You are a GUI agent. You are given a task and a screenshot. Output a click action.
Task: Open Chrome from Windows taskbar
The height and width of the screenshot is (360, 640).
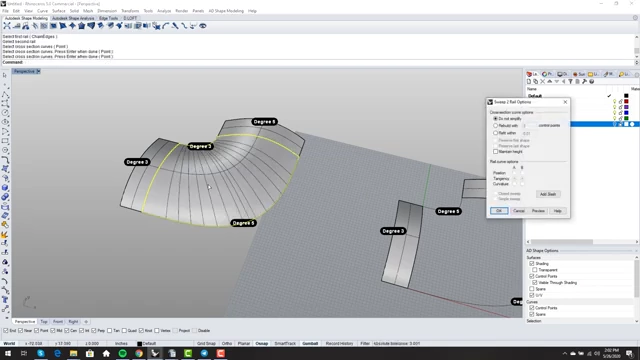139,353
